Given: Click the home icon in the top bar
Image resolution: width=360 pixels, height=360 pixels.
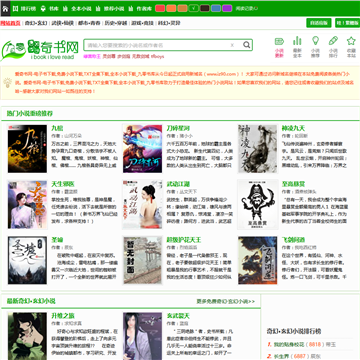Looking at the screenshot, I should tap(5, 8).
